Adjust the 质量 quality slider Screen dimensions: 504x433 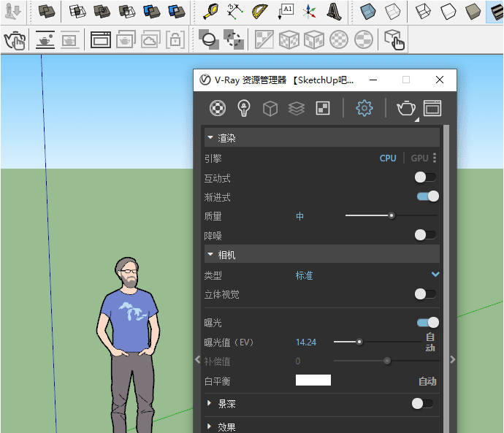click(x=392, y=215)
